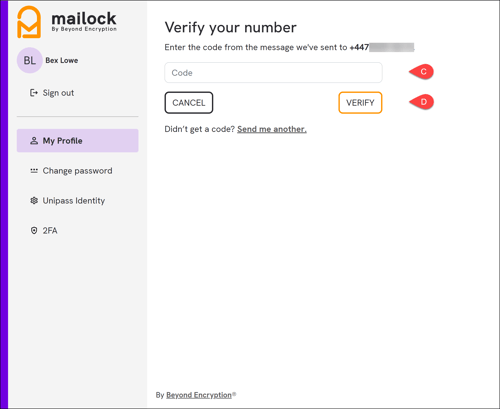Click the Bex Lowe user name

62,60
